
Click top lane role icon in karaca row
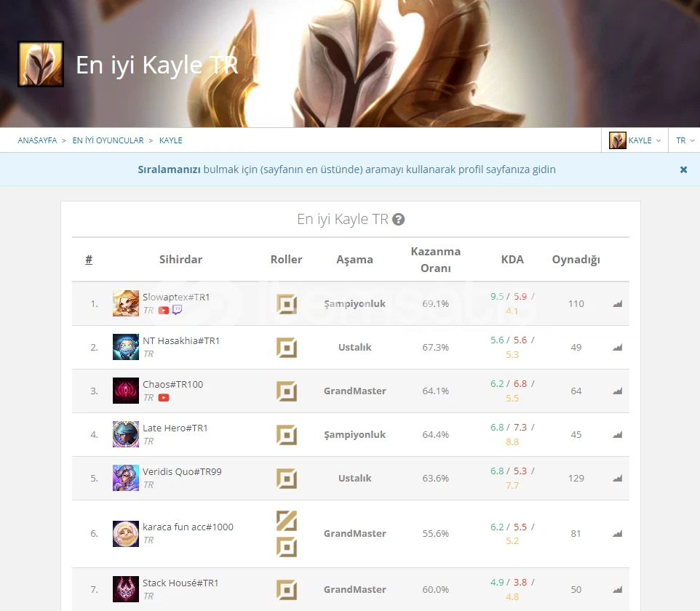click(287, 521)
